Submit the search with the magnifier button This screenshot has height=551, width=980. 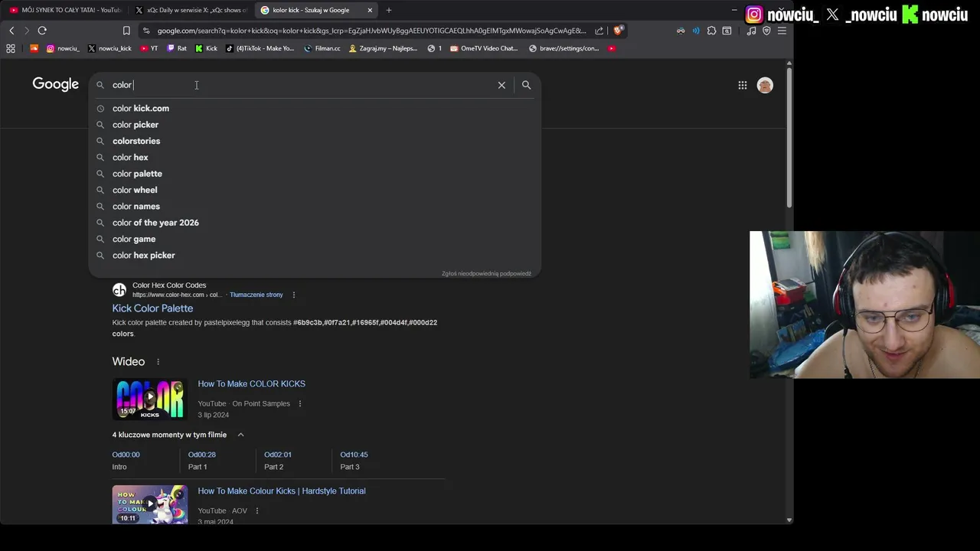click(526, 85)
